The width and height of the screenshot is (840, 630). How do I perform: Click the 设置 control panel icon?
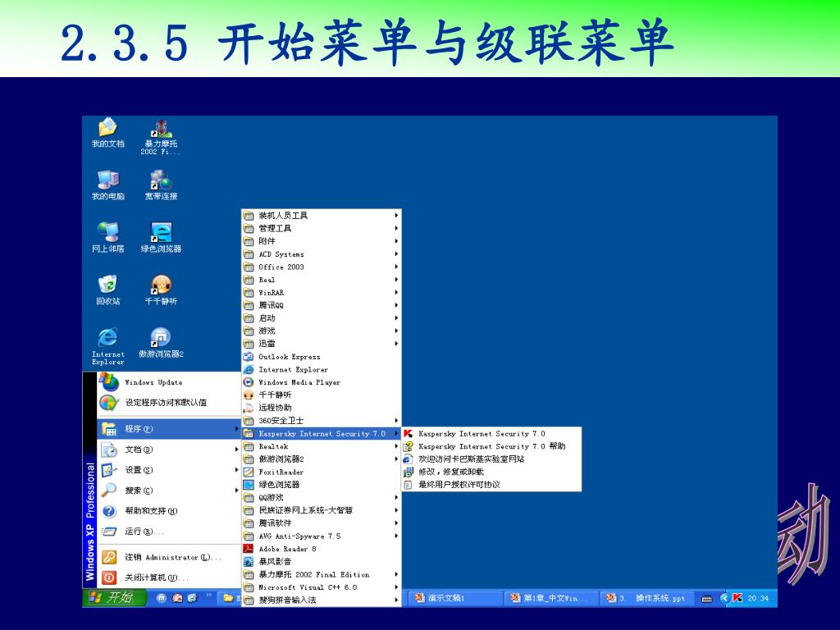click(x=109, y=470)
